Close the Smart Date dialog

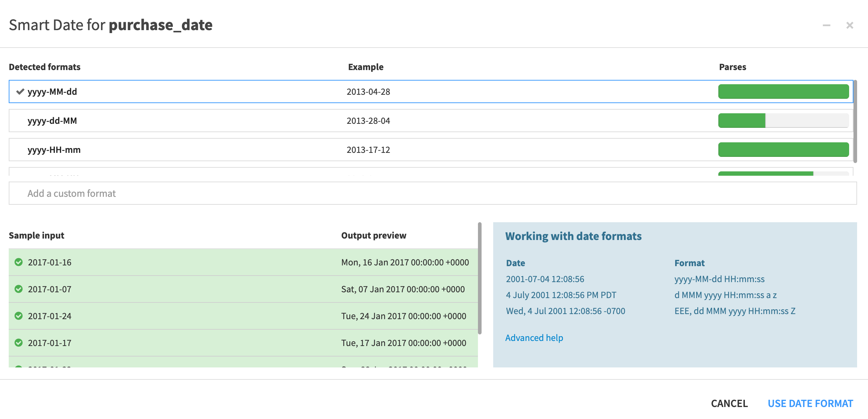point(850,25)
